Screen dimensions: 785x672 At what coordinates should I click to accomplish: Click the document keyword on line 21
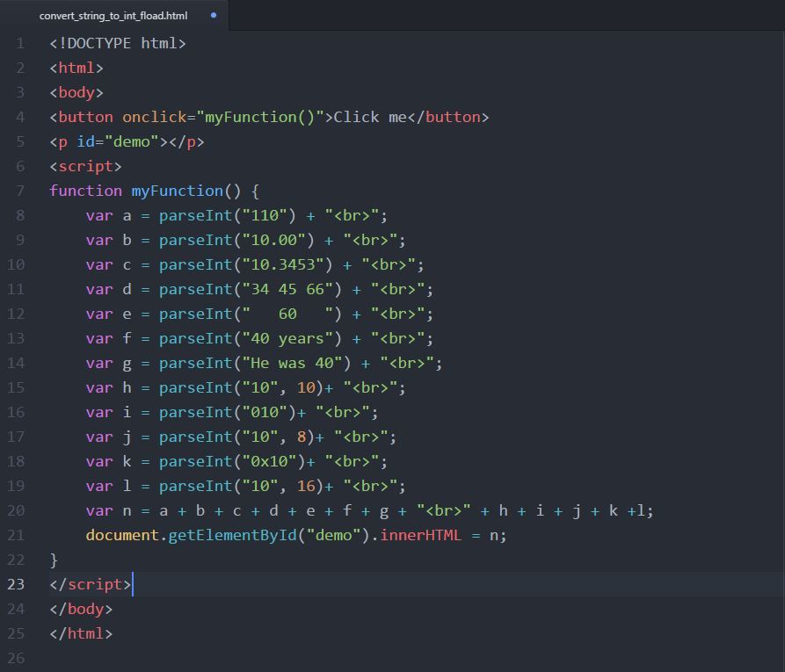point(122,535)
